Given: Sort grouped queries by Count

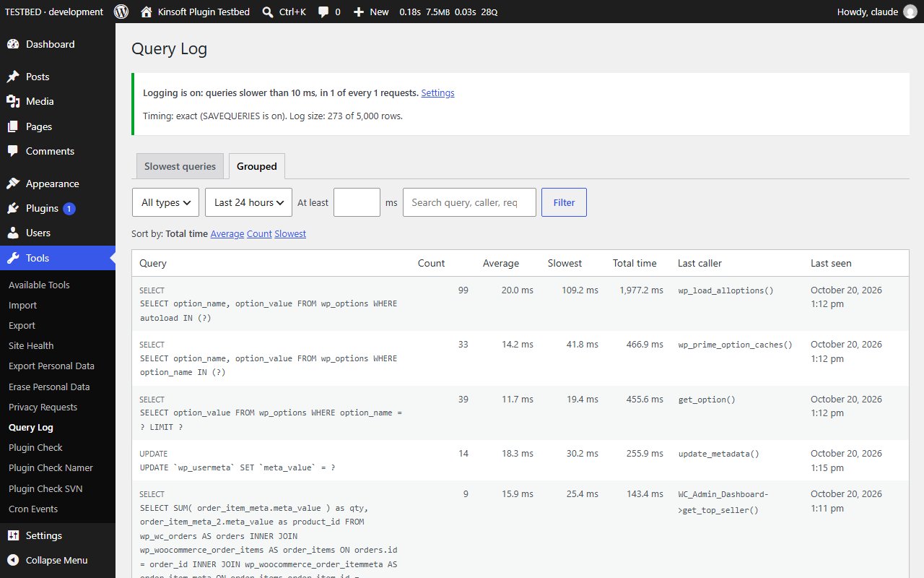Looking at the screenshot, I should click(259, 233).
